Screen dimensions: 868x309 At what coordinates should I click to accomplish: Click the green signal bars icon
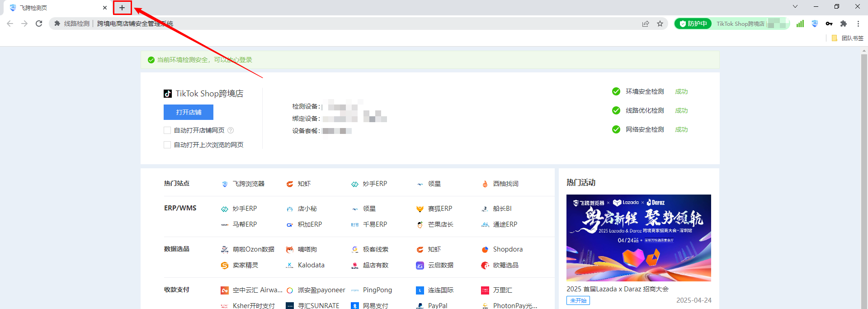[x=800, y=24]
